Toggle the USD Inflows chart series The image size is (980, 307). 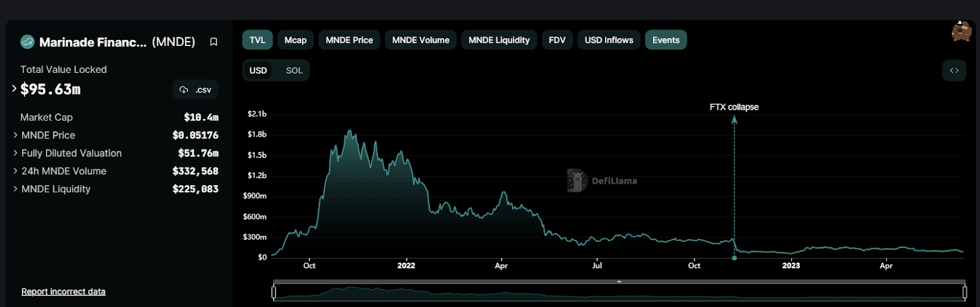pos(609,40)
